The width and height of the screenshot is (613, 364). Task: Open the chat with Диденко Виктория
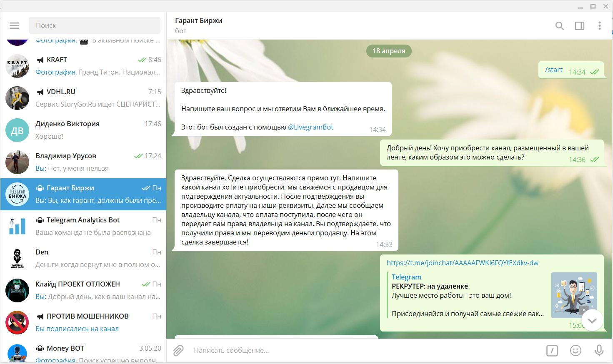point(83,130)
